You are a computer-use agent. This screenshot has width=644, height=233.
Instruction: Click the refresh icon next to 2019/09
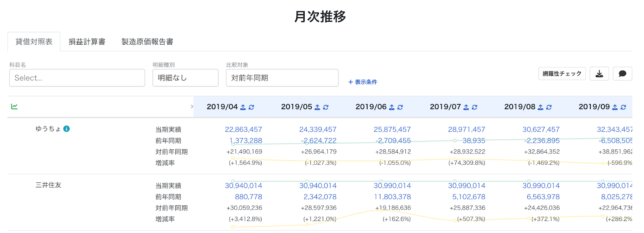[x=623, y=107]
